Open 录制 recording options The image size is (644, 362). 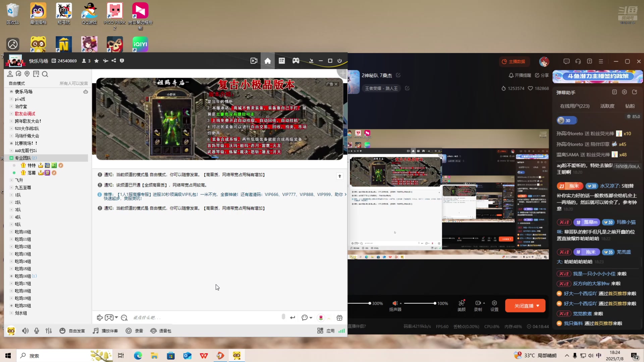[x=478, y=306]
